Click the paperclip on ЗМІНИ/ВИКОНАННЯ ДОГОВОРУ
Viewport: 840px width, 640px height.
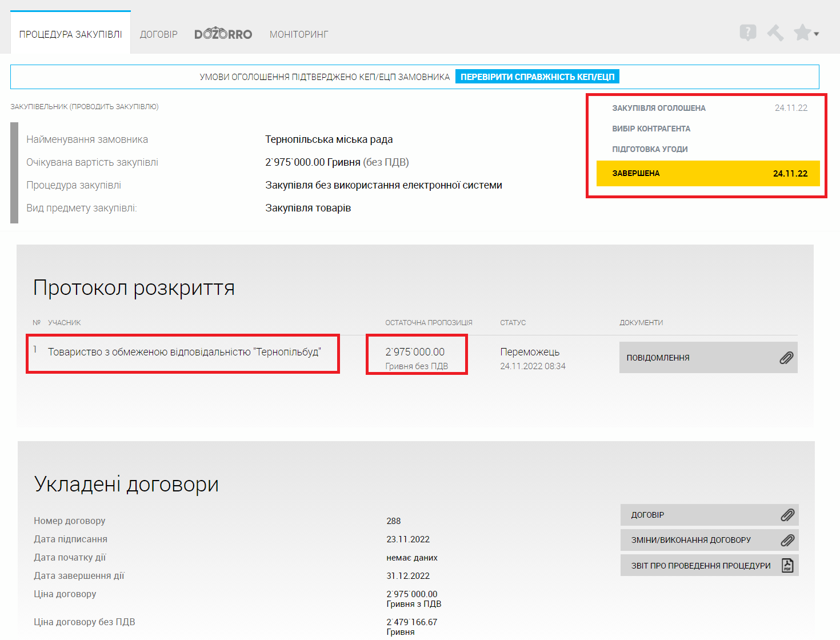(x=787, y=540)
